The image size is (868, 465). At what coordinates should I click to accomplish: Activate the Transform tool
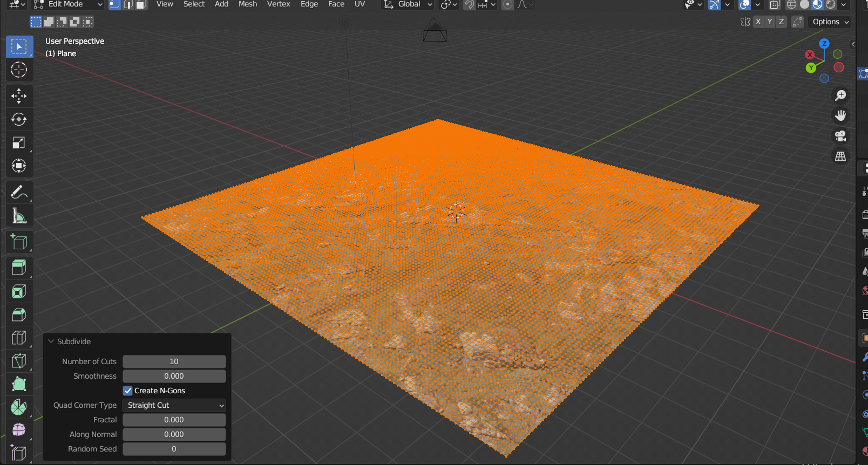pyautogui.click(x=19, y=166)
